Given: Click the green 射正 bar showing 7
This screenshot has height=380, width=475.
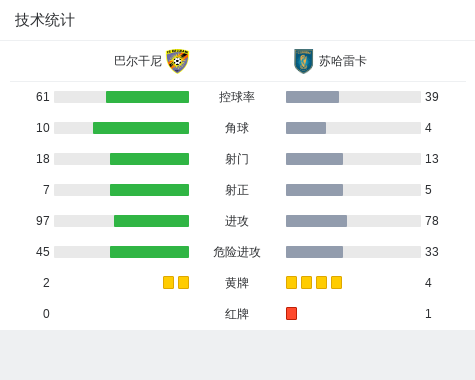Looking at the screenshot, I should click(x=149, y=190).
